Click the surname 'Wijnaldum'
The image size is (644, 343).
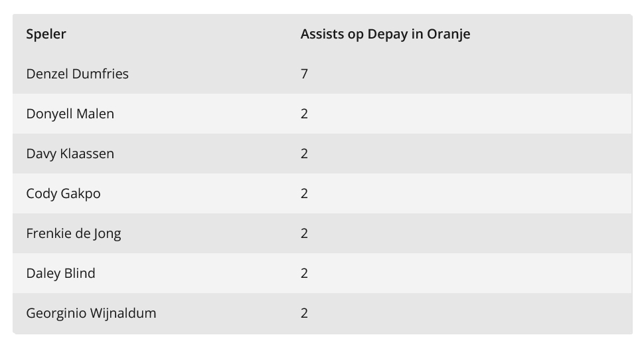tap(123, 313)
